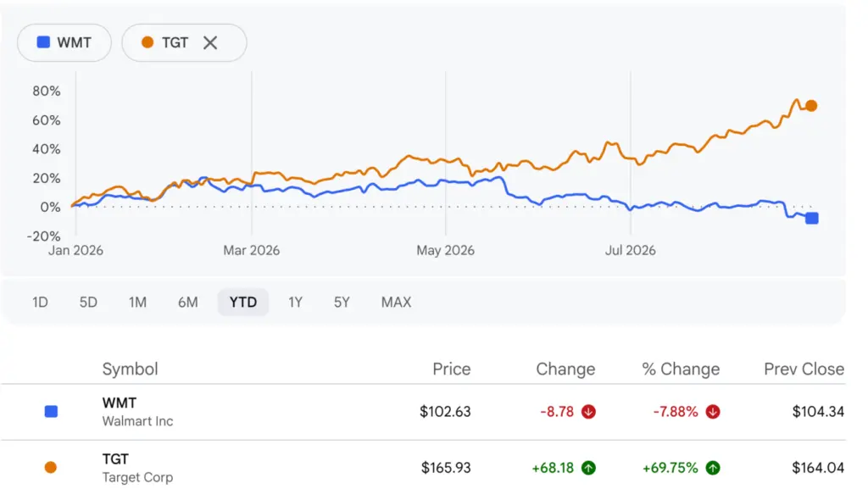Open the Walmart Inc row
This screenshot has height=500, width=868.
pyautogui.click(x=424, y=412)
